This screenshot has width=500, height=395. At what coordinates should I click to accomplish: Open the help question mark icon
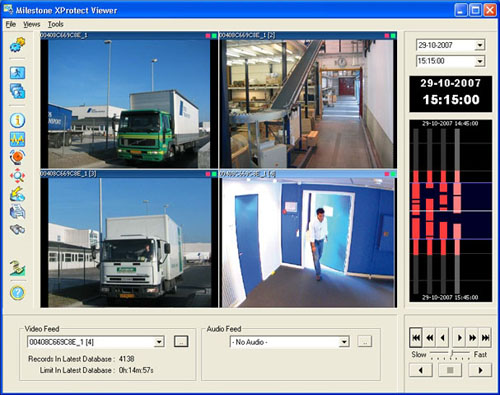point(17,293)
